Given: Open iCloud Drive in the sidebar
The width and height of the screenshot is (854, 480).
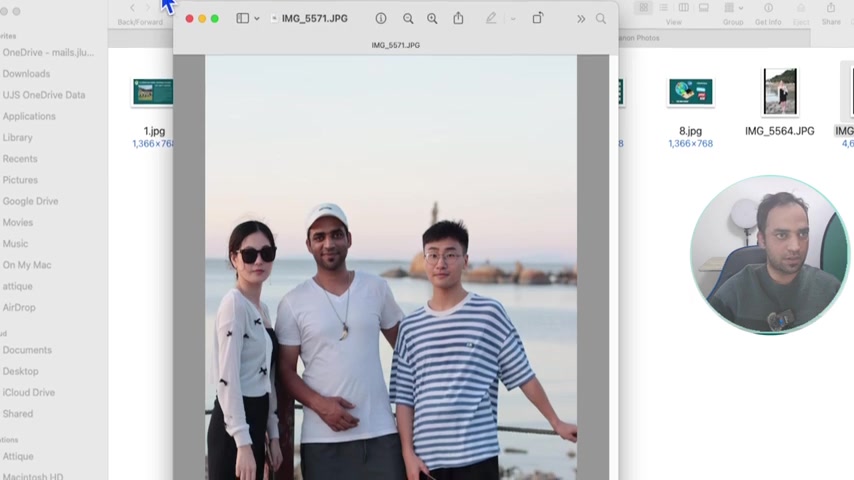Looking at the screenshot, I should pos(28,392).
